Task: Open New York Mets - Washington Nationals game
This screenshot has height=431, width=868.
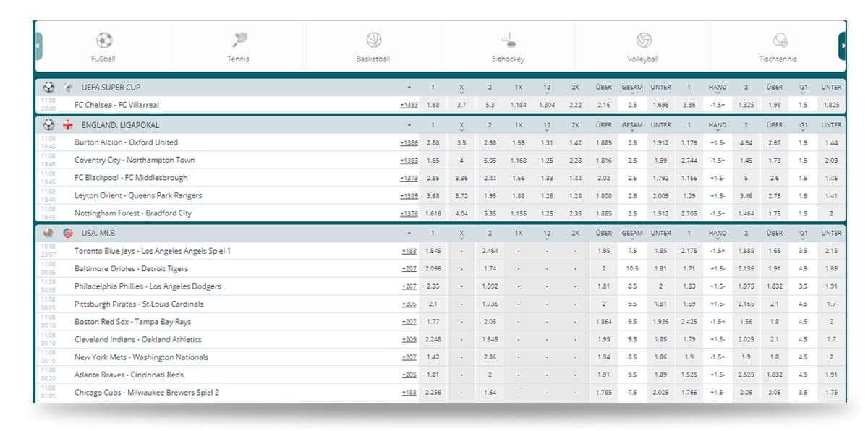Action: (141, 357)
